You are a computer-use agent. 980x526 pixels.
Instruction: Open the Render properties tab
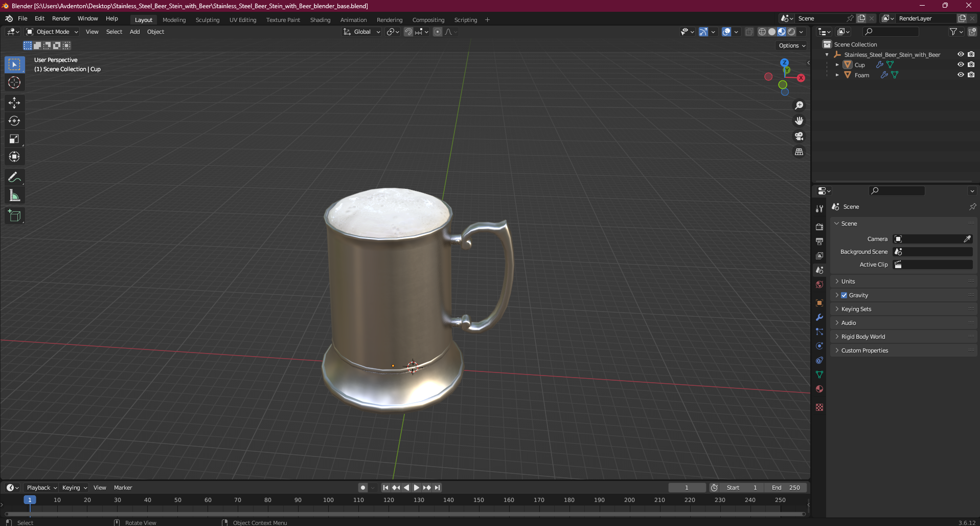pos(819,227)
